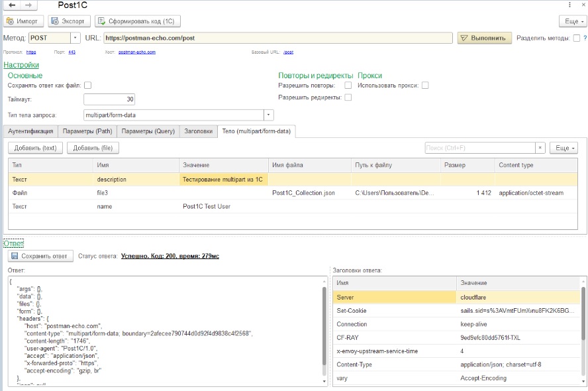
Task: Enable Сохранять ответ как файл checkbox
Action: pos(87,85)
